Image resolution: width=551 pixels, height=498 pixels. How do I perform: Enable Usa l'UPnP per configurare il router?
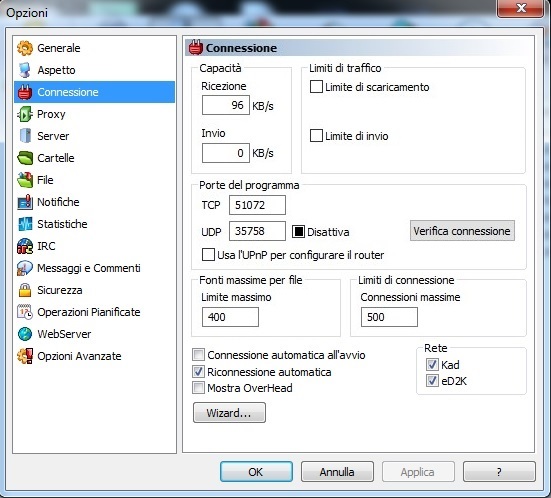pyautogui.click(x=208, y=255)
